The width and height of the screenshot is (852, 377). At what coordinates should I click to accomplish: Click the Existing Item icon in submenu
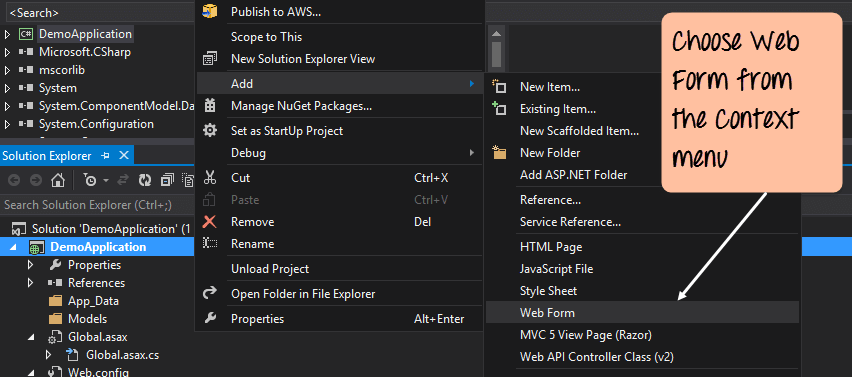[x=499, y=109]
